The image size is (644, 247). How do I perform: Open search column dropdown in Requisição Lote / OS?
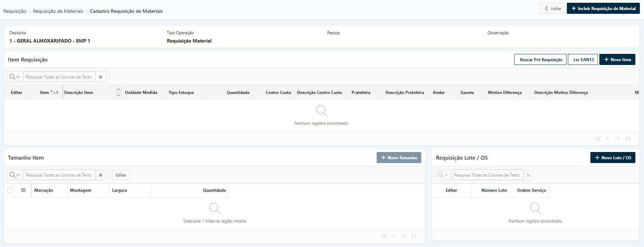(443, 175)
